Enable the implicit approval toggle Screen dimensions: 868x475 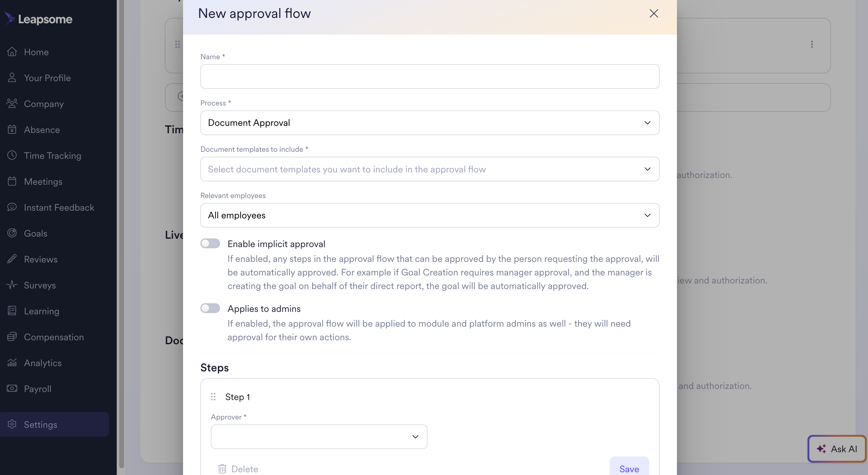210,243
